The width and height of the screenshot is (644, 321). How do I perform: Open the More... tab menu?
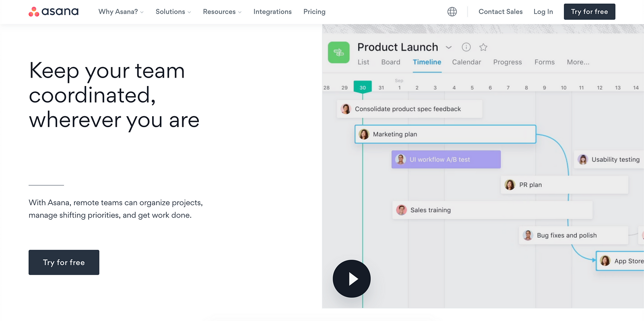pos(578,62)
